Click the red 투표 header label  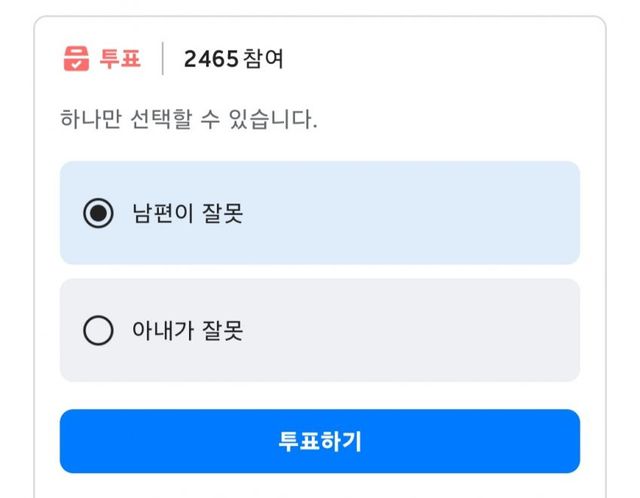coord(120,59)
